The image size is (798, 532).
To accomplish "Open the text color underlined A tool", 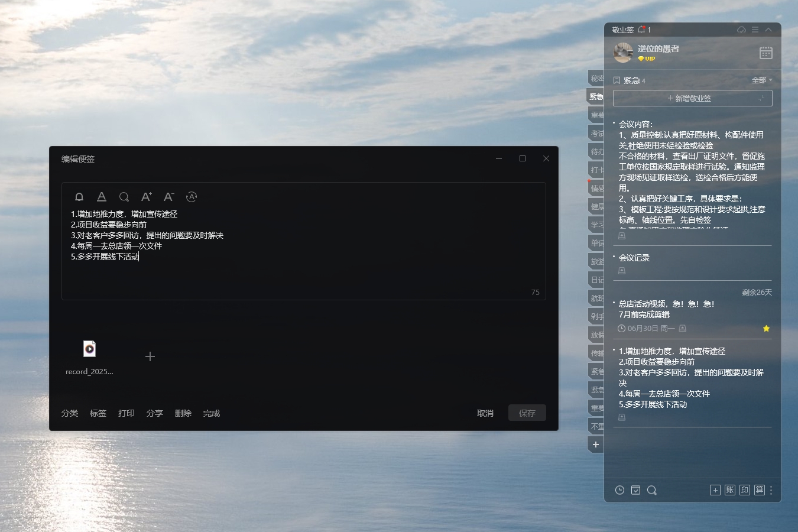I will click(x=102, y=197).
